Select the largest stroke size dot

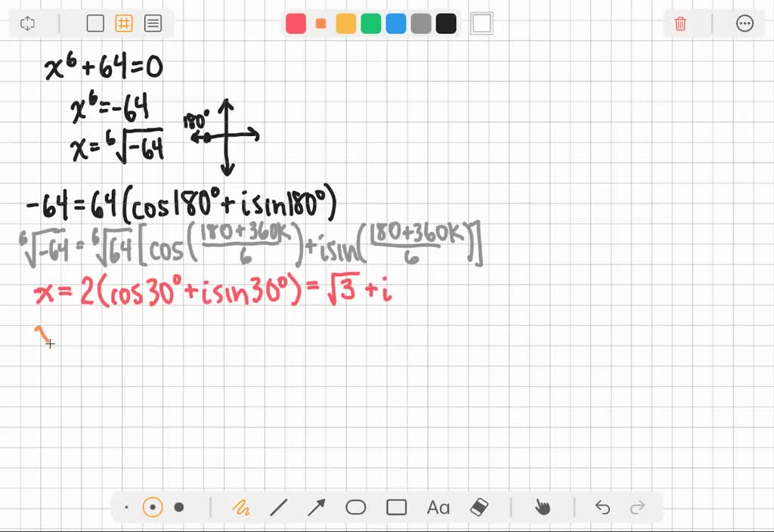pos(179,507)
